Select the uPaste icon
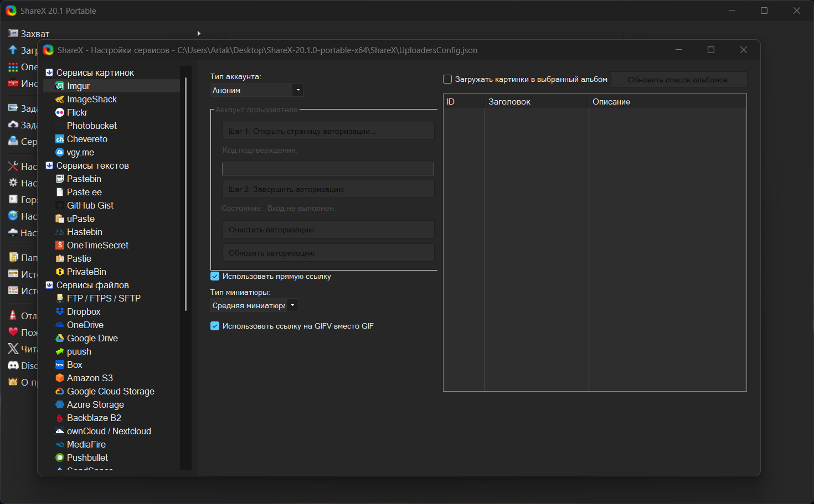The image size is (814, 504). tap(60, 219)
